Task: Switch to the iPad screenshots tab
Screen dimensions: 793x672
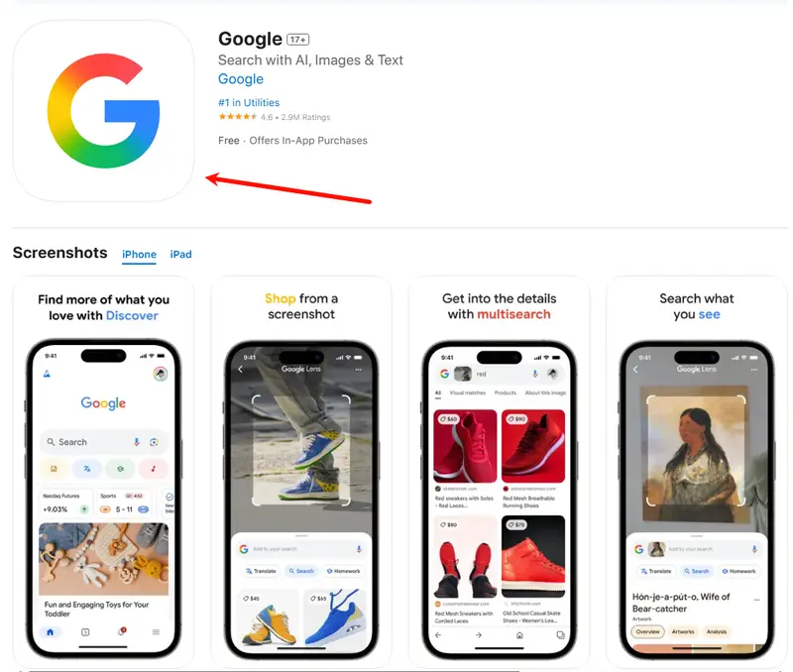Action: [x=180, y=255]
